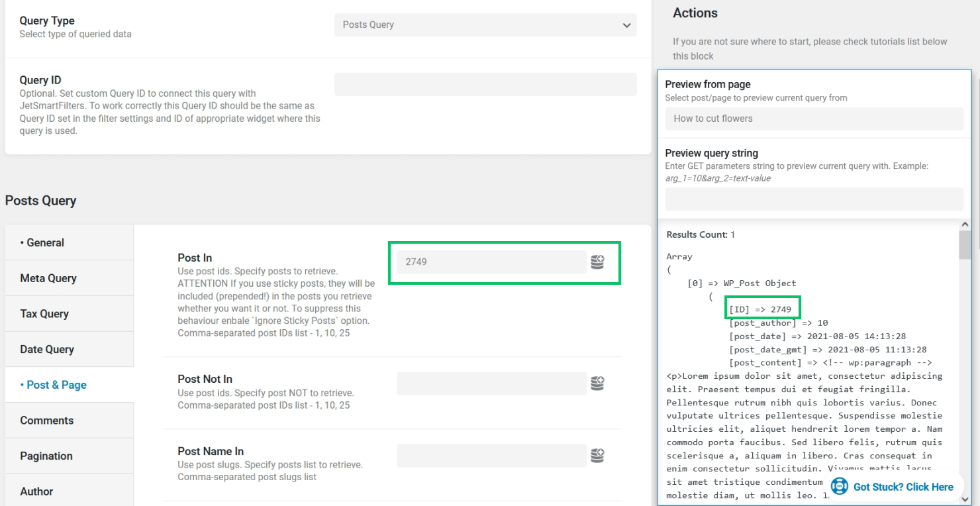Click the '[ID] => 2749' line
The image size is (980, 506).
(760, 309)
